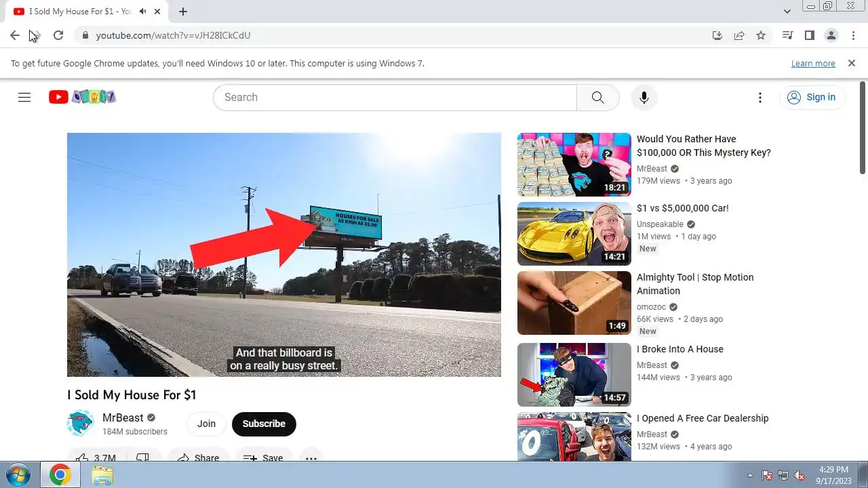Open YouTube settings three-dot menu
The height and width of the screenshot is (488, 868).
(760, 98)
